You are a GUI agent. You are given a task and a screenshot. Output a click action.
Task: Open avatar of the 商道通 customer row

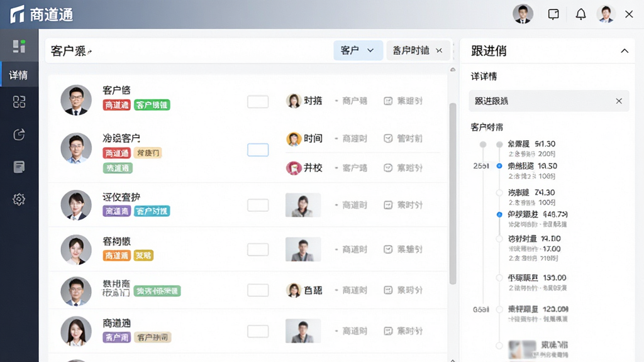coord(76,331)
